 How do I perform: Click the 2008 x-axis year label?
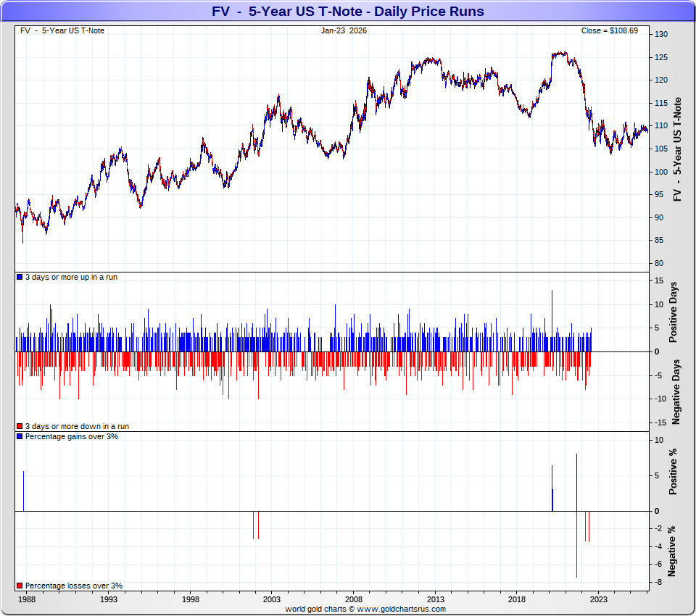(x=354, y=599)
